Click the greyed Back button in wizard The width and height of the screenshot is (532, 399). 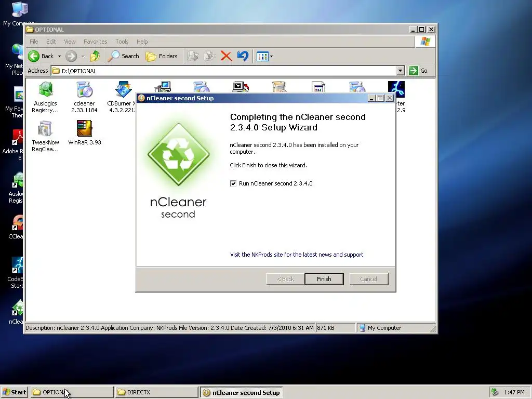click(x=285, y=279)
